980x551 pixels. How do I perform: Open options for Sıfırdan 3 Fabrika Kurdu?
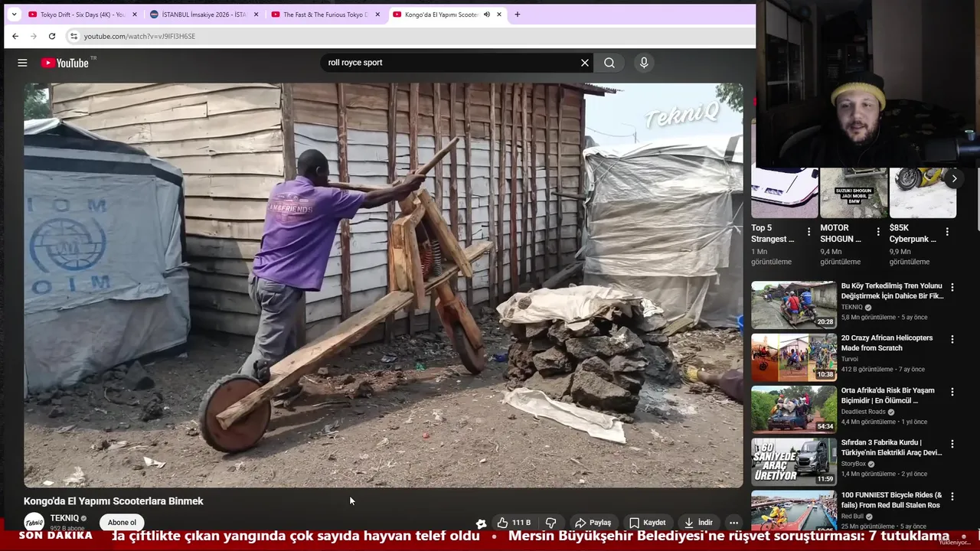point(952,444)
